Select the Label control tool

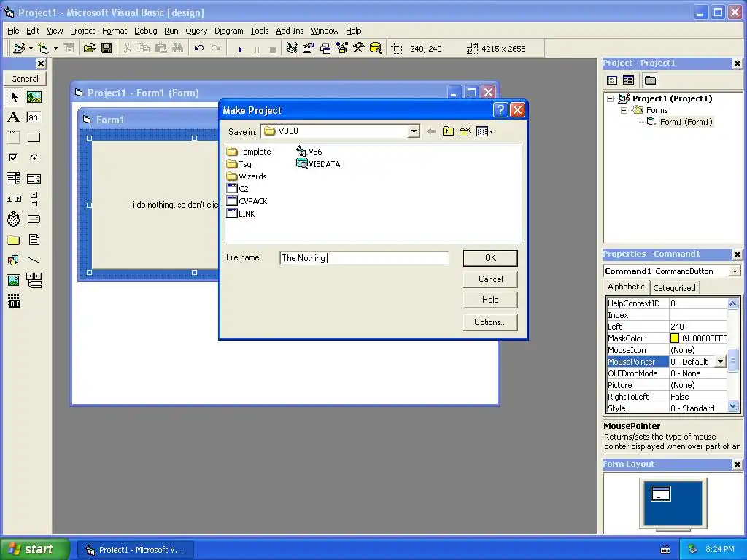tap(14, 117)
